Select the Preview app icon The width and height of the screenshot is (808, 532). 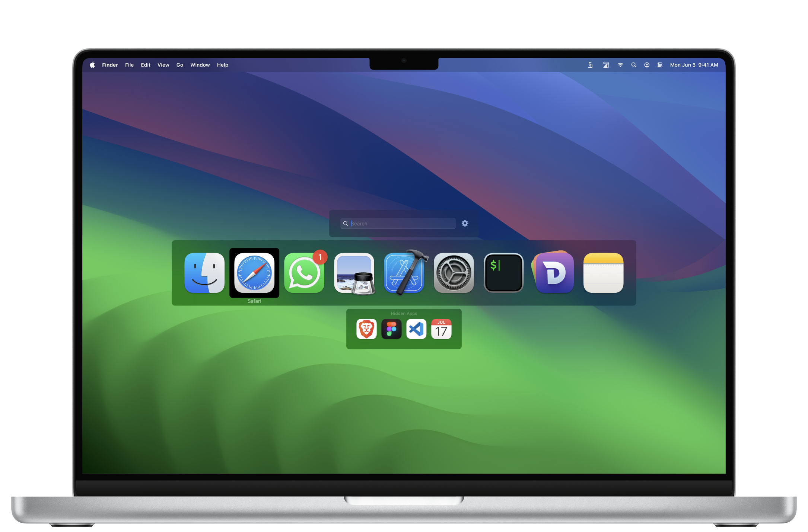354,273
